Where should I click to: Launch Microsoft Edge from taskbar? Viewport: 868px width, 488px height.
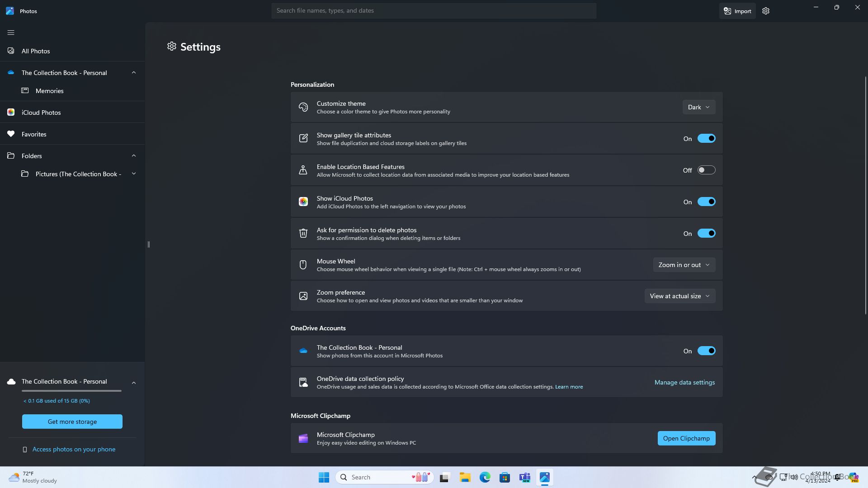point(485,477)
